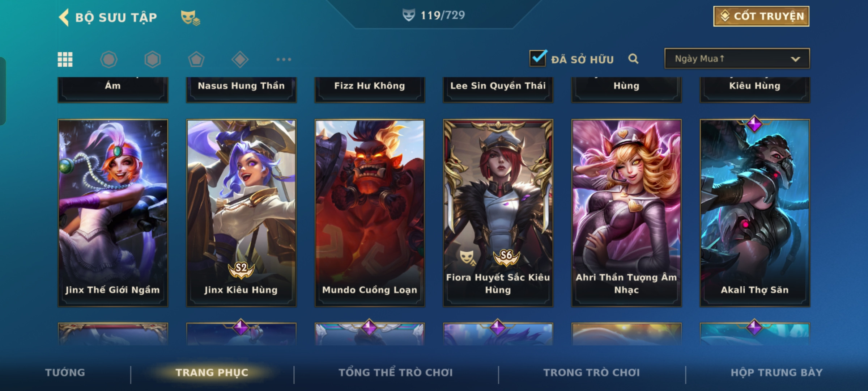Screen dimensions: 868x391
Task: Click the search magnifier icon
Action: coord(633,59)
